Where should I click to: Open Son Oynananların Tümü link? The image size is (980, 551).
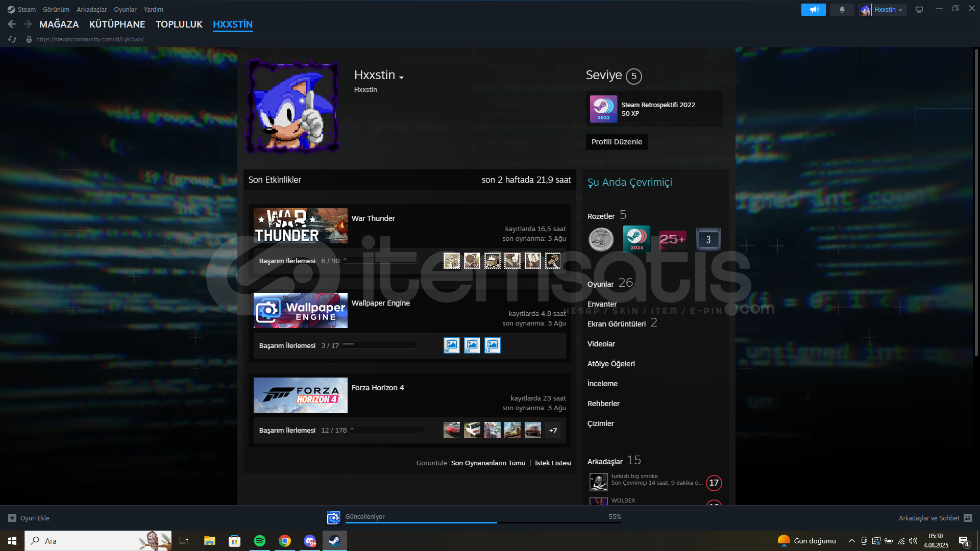coord(488,463)
